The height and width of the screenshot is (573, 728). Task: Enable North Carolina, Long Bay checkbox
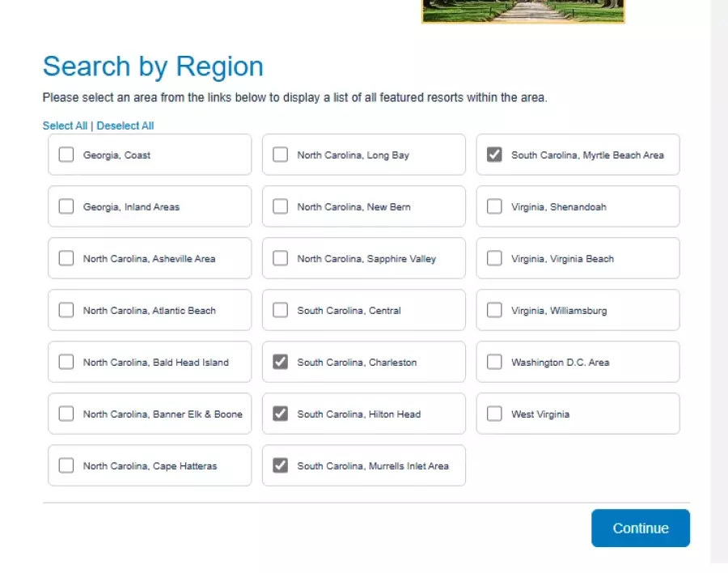280,155
